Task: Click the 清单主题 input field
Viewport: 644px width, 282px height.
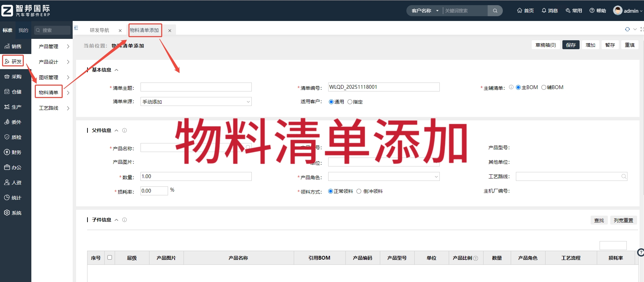Action: 196,87
